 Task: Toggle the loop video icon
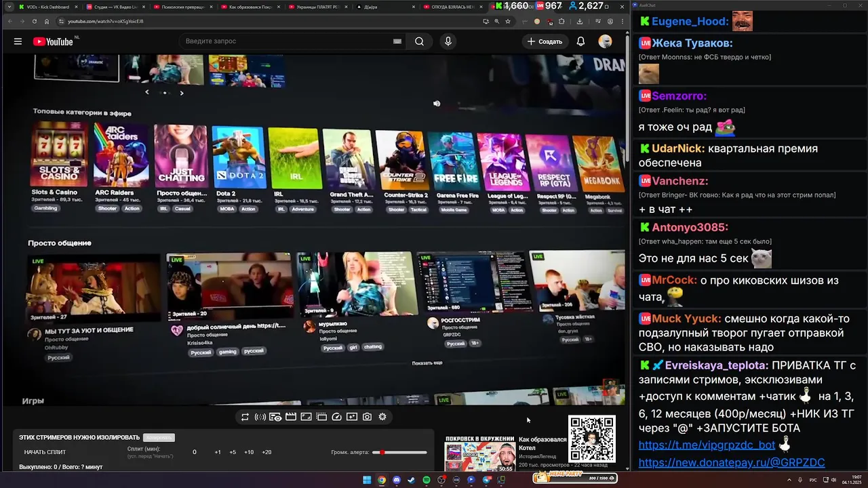245,417
